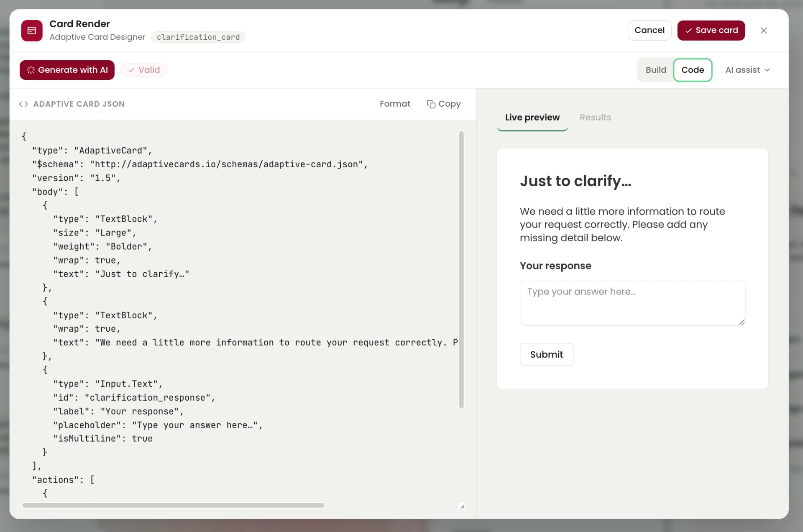Screen dimensions: 803x532
Task: Click the "$schema" line in the editor
Action: [200, 164]
